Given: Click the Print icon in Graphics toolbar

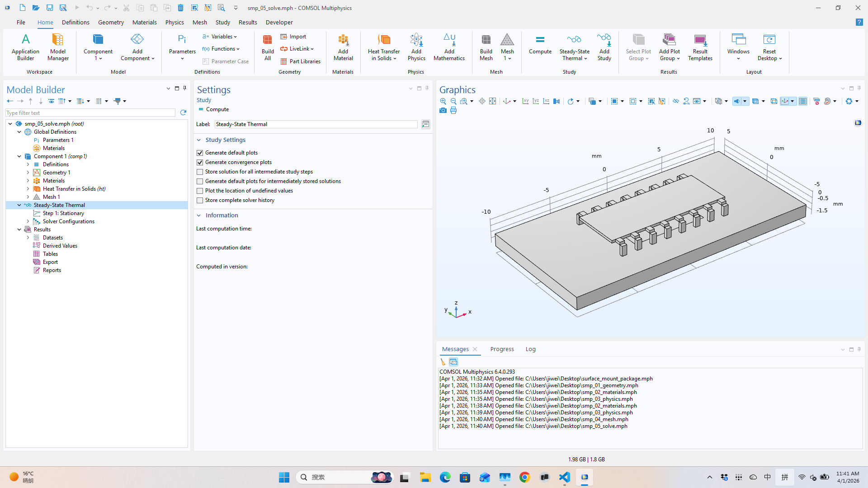Looking at the screenshot, I should pos(453,110).
